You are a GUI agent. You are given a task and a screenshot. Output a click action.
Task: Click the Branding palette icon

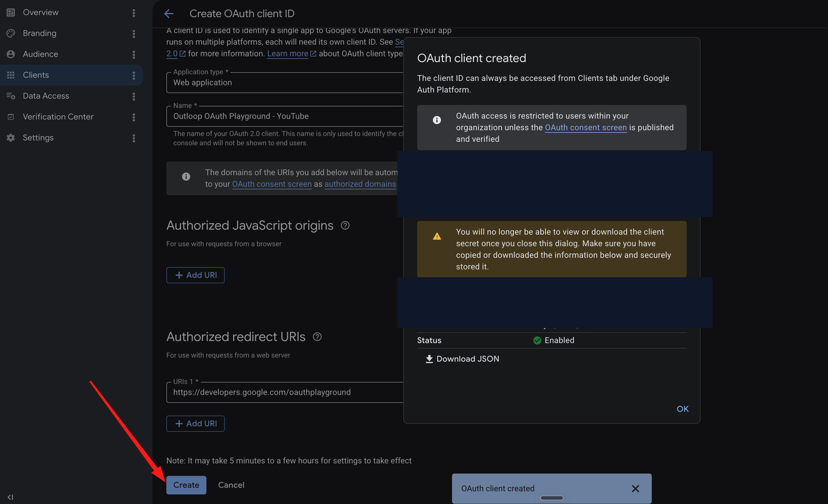coord(11,33)
